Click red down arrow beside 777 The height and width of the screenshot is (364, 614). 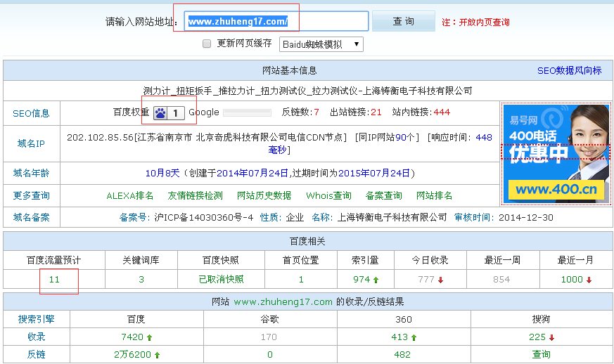[440, 280]
